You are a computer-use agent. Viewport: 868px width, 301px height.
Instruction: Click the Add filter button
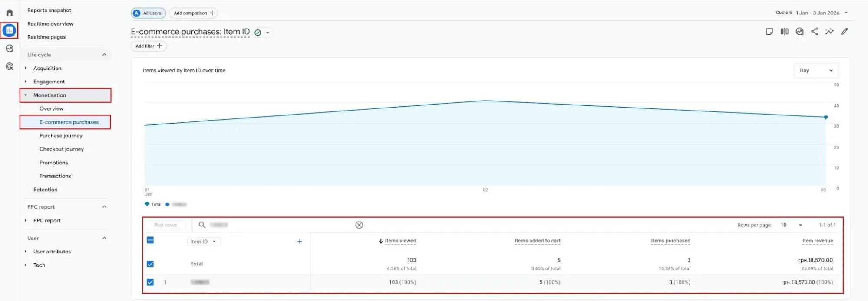[149, 46]
